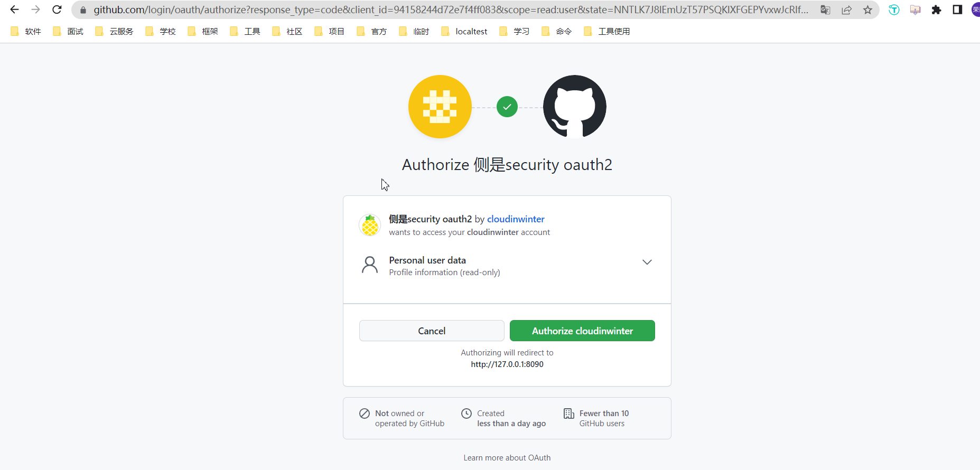The width and height of the screenshot is (980, 470).
Task: Click the yellow OAuth app logo
Action: click(x=440, y=107)
